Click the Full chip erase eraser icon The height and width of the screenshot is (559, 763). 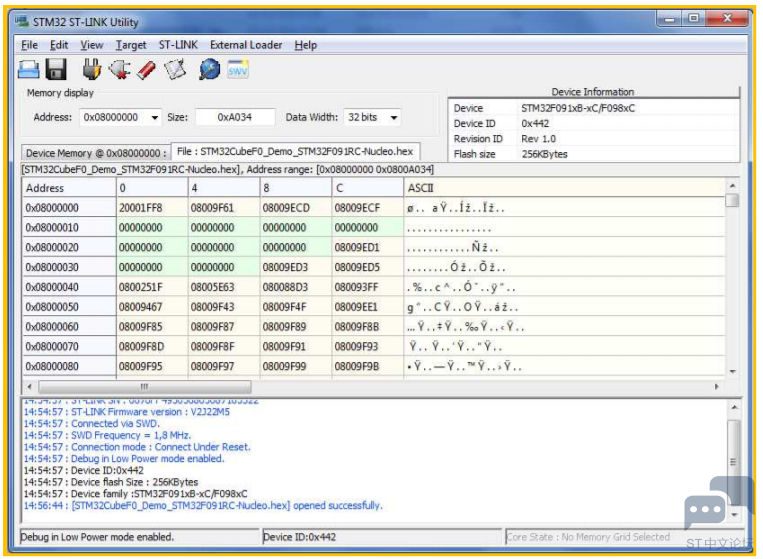146,70
